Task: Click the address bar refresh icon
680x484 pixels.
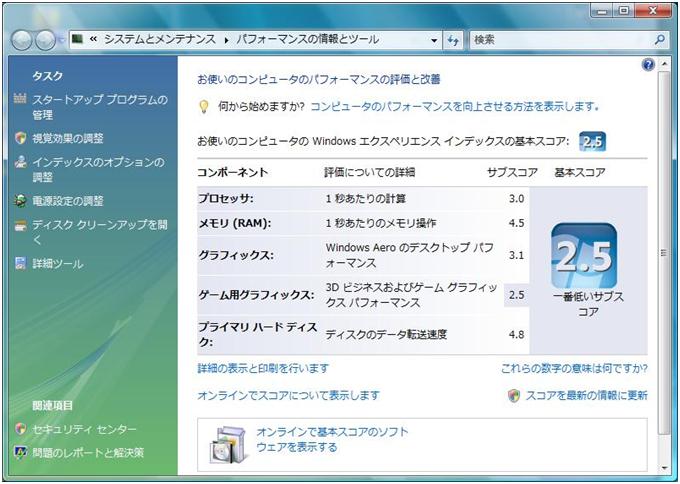Action: click(453, 40)
